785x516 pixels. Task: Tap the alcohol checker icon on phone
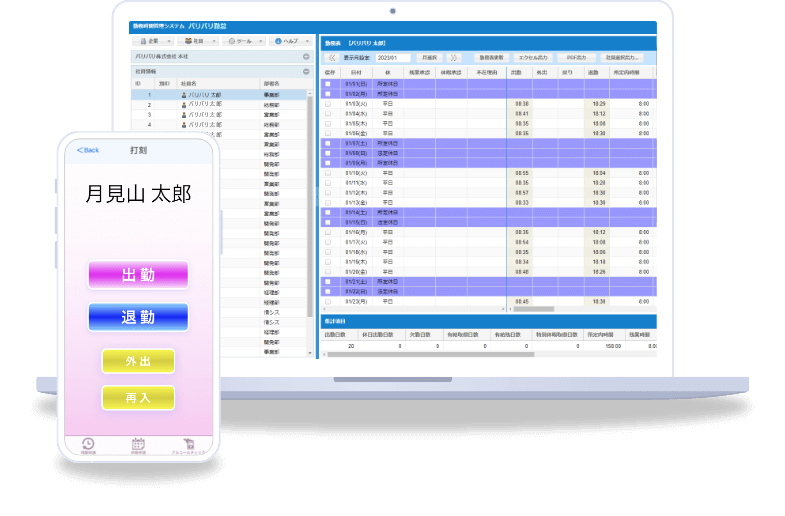pyautogui.click(x=188, y=444)
